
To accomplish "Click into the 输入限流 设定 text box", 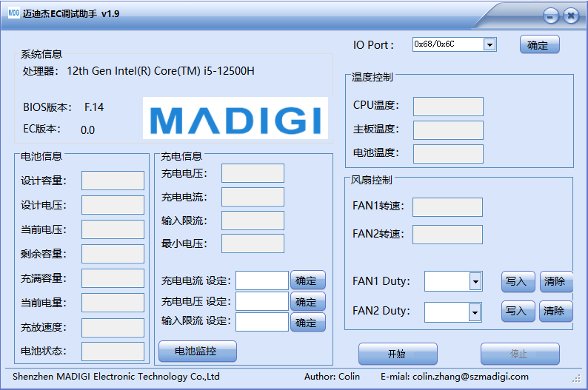I will pyautogui.click(x=261, y=322).
